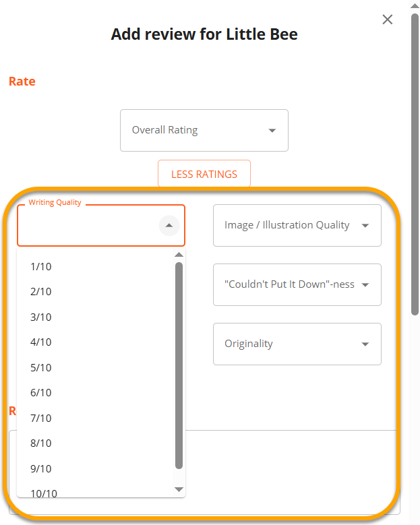The height and width of the screenshot is (525, 420).
Task: Choose 2/10 from the list
Action: (41, 292)
